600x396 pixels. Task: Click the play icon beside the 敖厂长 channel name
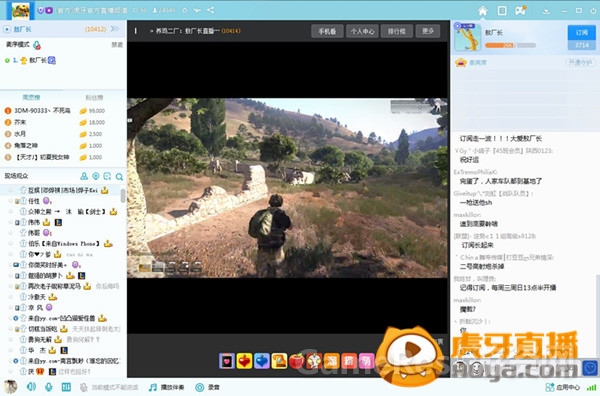coord(7,29)
